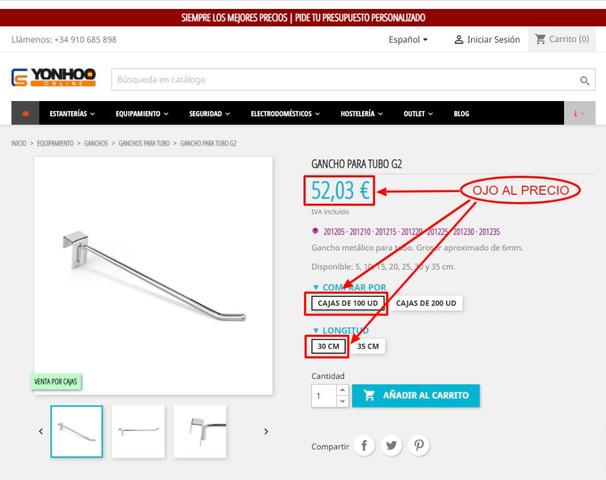Show next product thumbnails arrow
Image resolution: width=606 pixels, height=480 pixels.
266,431
